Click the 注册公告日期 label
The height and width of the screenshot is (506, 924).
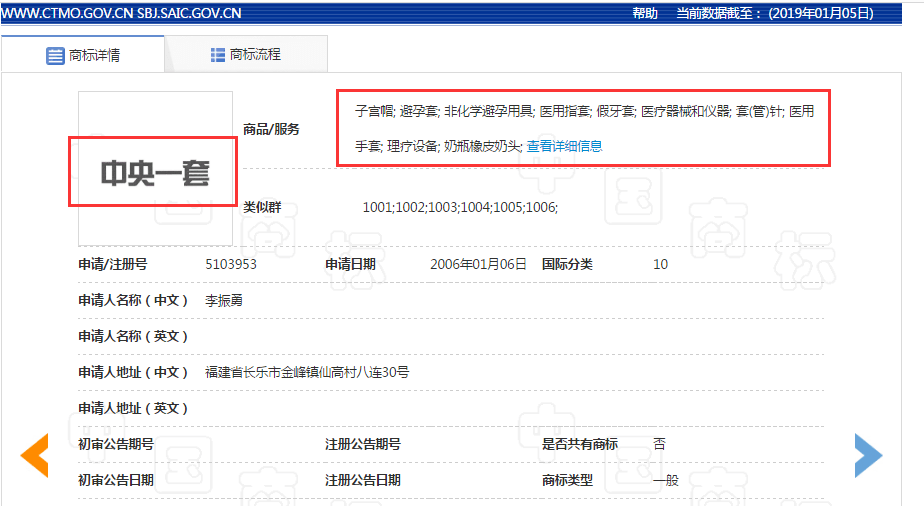point(363,480)
